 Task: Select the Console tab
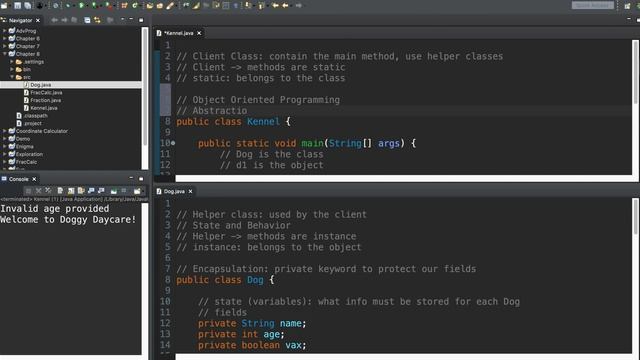pyautogui.click(x=19, y=179)
